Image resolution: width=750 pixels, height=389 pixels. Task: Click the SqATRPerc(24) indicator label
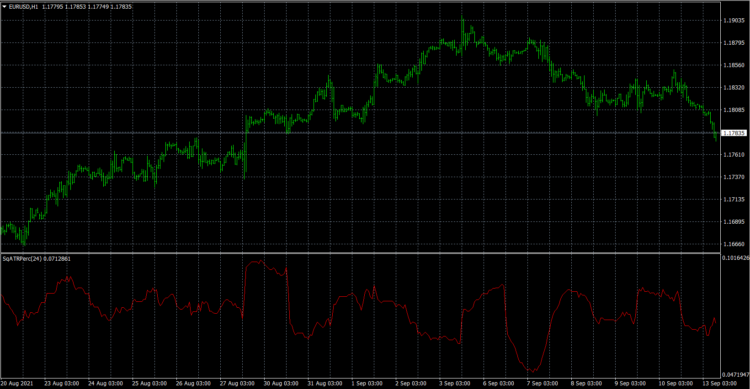click(x=22, y=258)
